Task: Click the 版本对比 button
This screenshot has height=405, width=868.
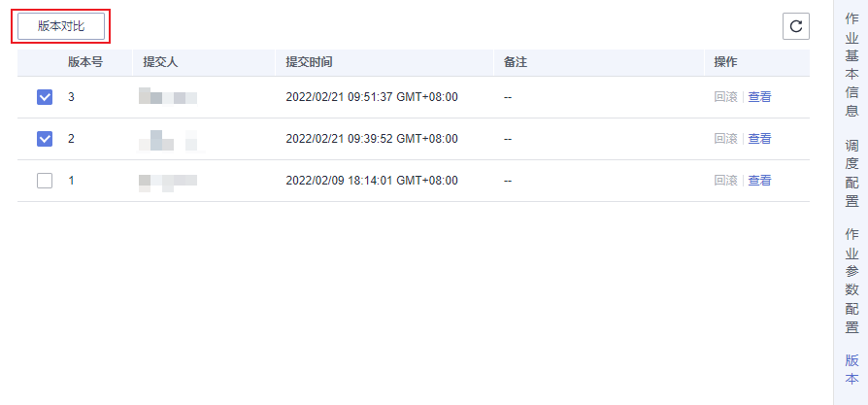Action: [x=61, y=26]
